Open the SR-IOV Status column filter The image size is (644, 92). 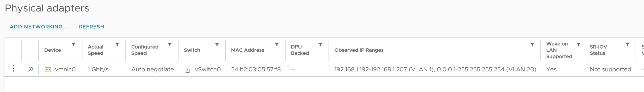click(627, 44)
